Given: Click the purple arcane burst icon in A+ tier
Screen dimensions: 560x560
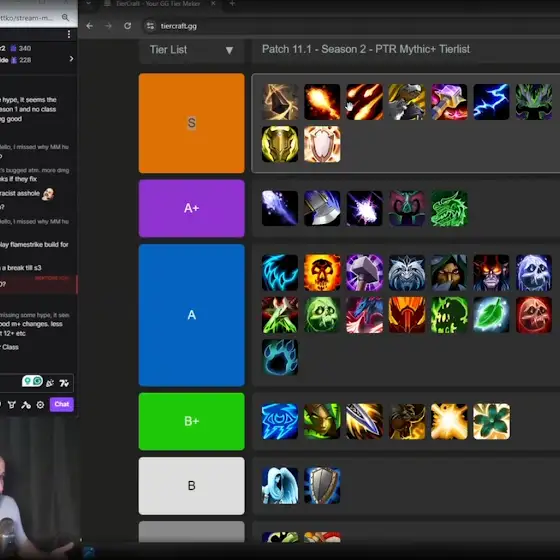Looking at the screenshot, I should click(364, 208).
